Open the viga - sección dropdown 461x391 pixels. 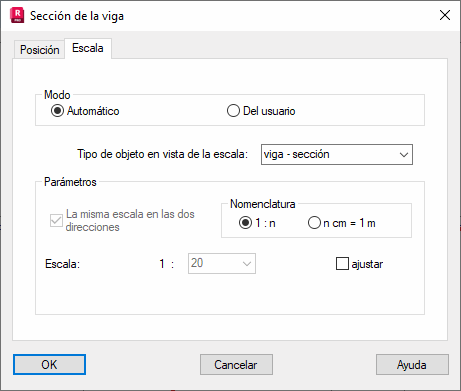tap(337, 154)
